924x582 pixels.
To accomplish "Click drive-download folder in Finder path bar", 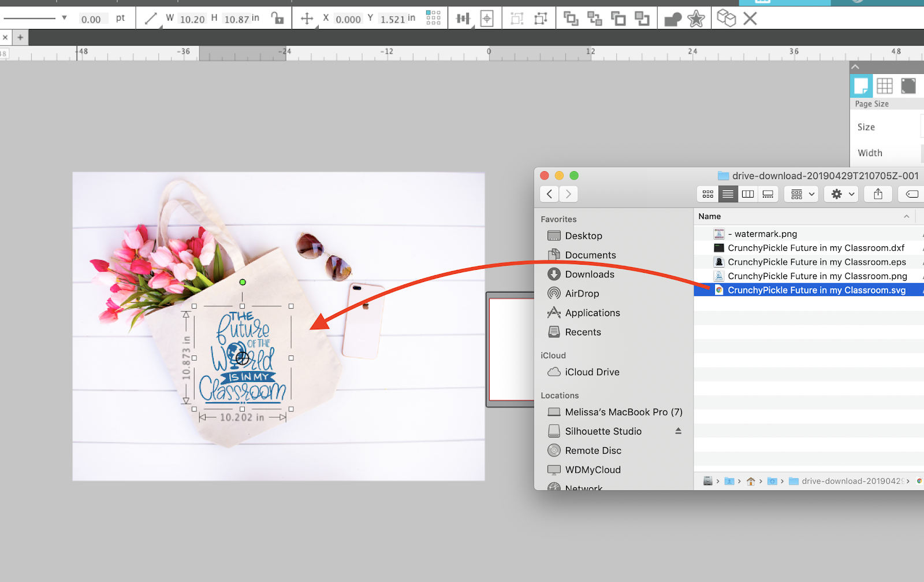I will coord(846,481).
